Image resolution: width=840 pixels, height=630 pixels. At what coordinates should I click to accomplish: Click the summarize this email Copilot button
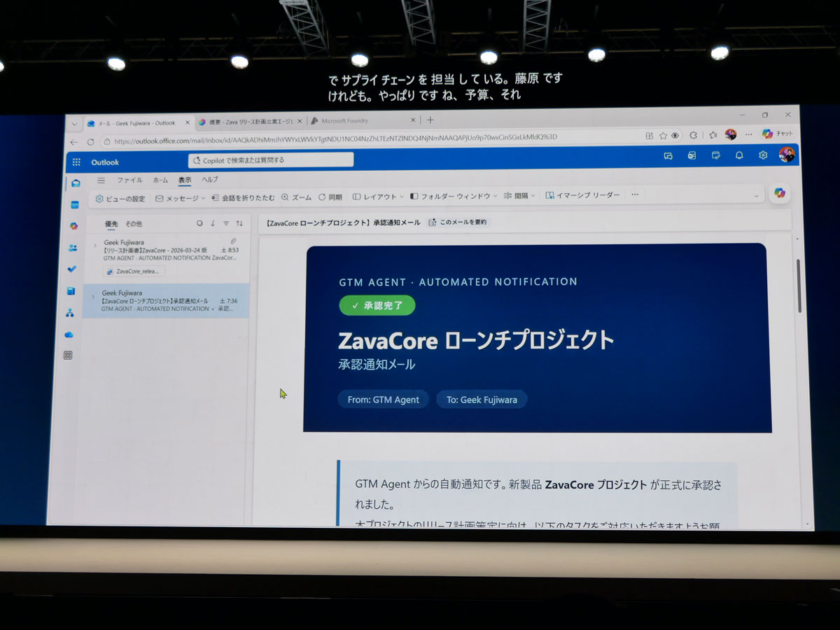[x=458, y=223]
